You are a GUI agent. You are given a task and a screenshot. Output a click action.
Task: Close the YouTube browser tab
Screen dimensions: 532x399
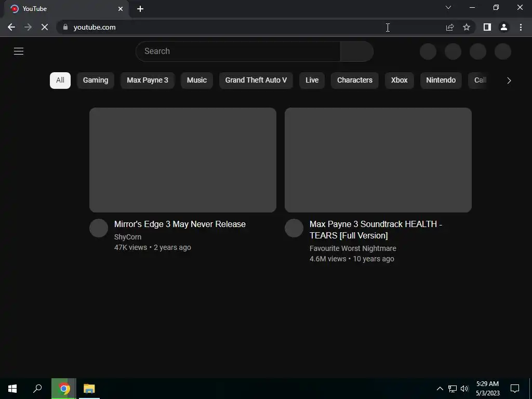[121, 9]
